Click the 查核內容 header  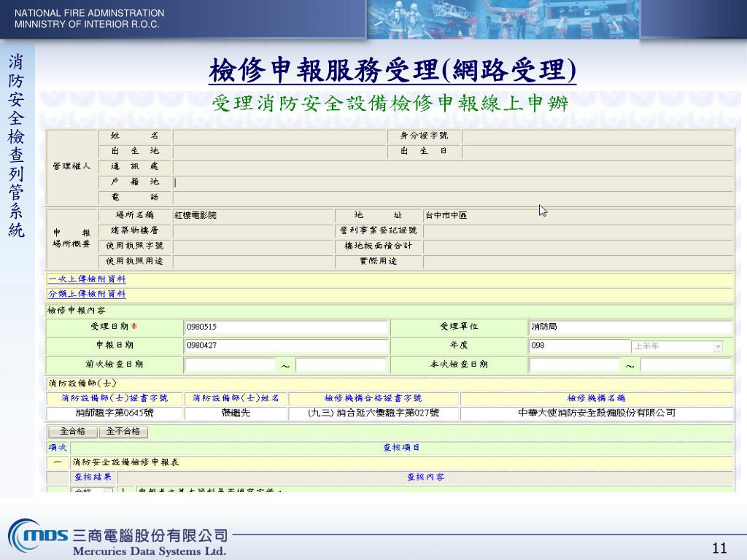click(x=425, y=477)
